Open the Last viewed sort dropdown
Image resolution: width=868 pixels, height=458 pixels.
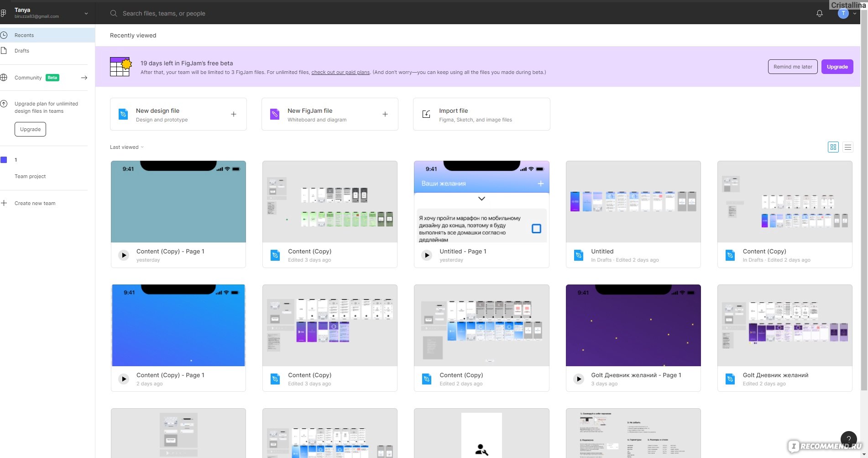click(x=126, y=147)
